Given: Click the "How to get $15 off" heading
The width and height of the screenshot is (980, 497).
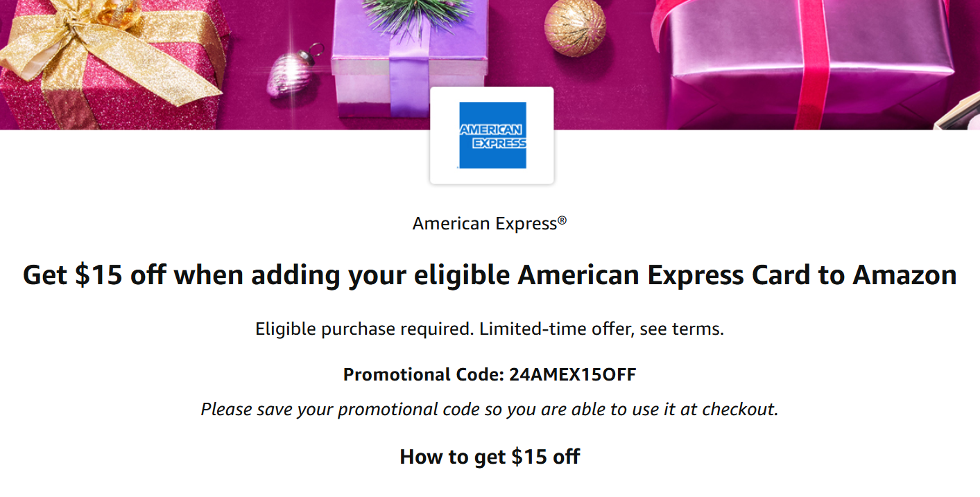Looking at the screenshot, I should click(490, 457).
